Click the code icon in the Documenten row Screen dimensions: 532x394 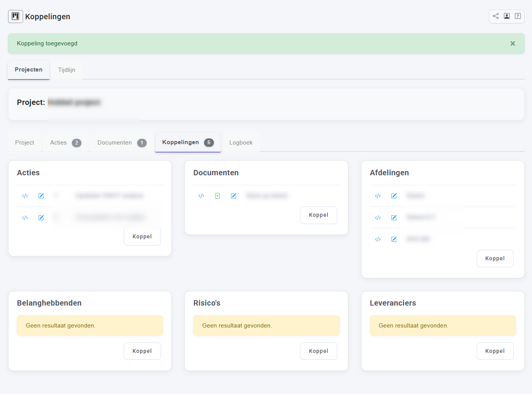coord(201,196)
